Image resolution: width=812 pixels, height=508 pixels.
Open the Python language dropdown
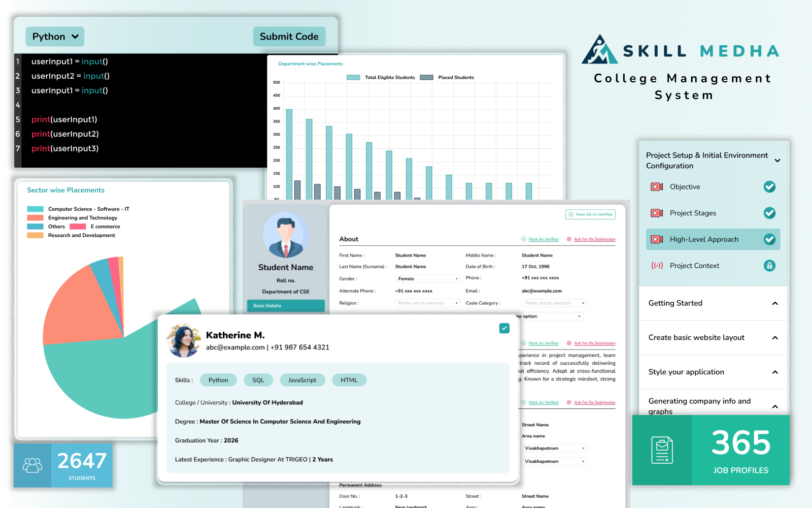[x=55, y=37]
